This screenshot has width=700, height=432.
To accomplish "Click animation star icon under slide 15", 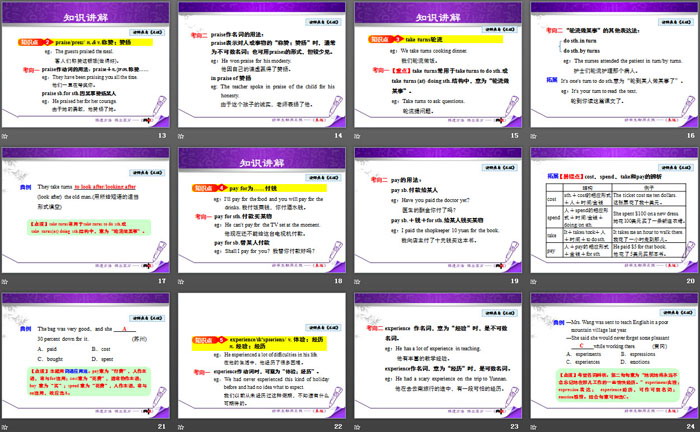I will click(357, 136).
